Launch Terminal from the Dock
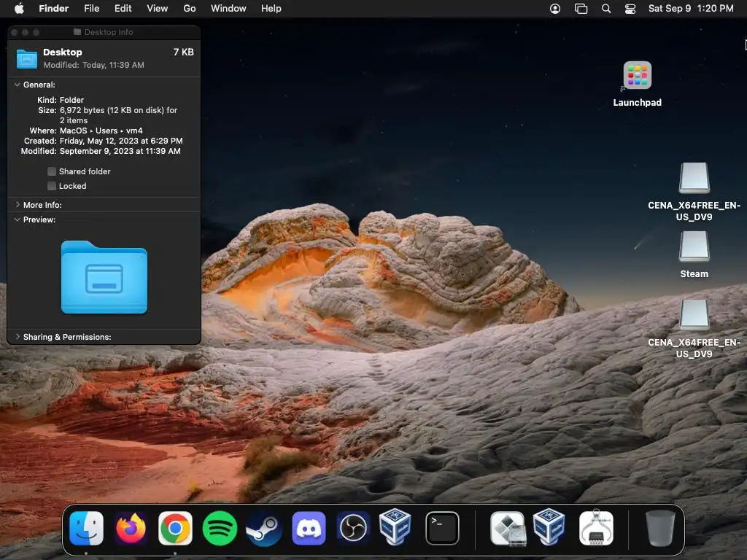 (x=442, y=528)
